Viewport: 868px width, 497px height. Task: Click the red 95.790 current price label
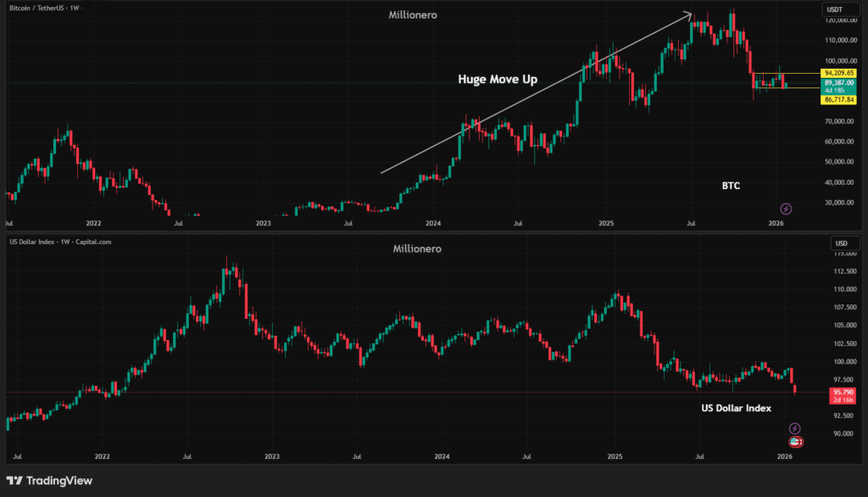(x=842, y=392)
